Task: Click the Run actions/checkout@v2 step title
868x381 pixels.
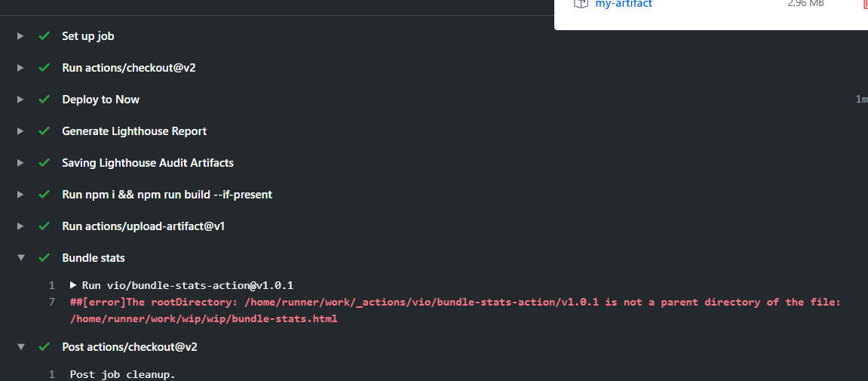Action: [x=128, y=68]
